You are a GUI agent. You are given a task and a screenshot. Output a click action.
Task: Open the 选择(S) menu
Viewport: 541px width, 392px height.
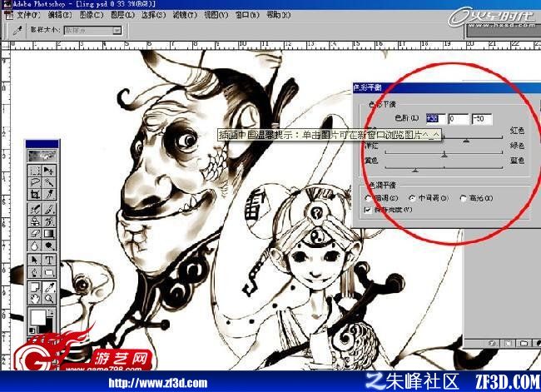click(x=153, y=15)
